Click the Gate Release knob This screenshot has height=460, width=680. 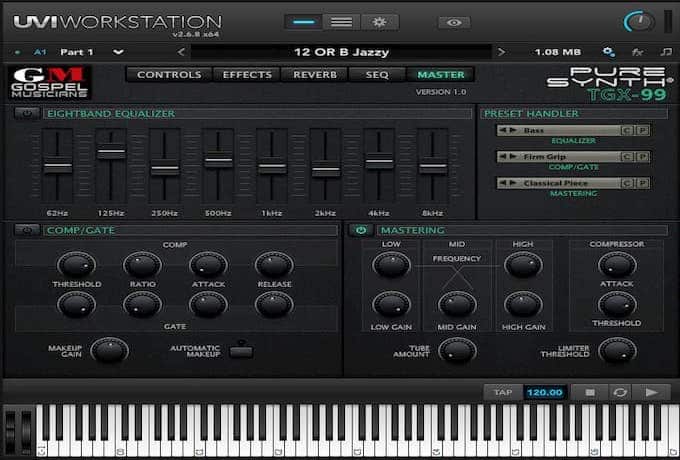[274, 304]
